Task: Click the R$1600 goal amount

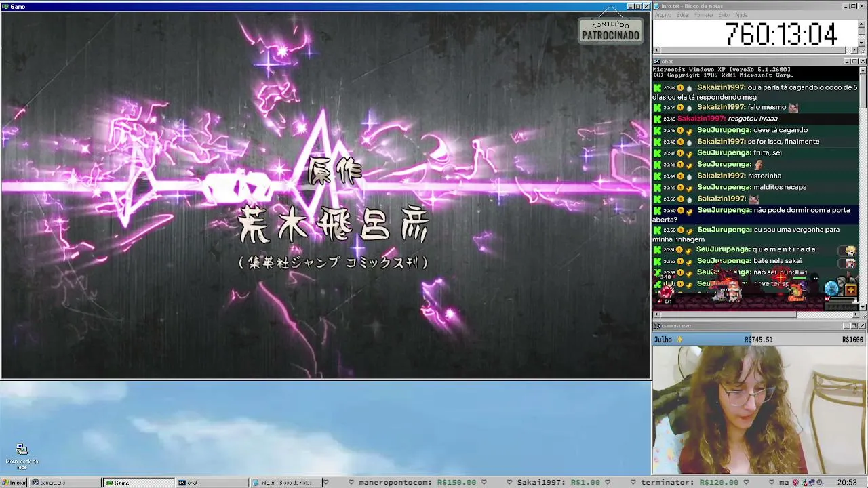Action: 852,340
